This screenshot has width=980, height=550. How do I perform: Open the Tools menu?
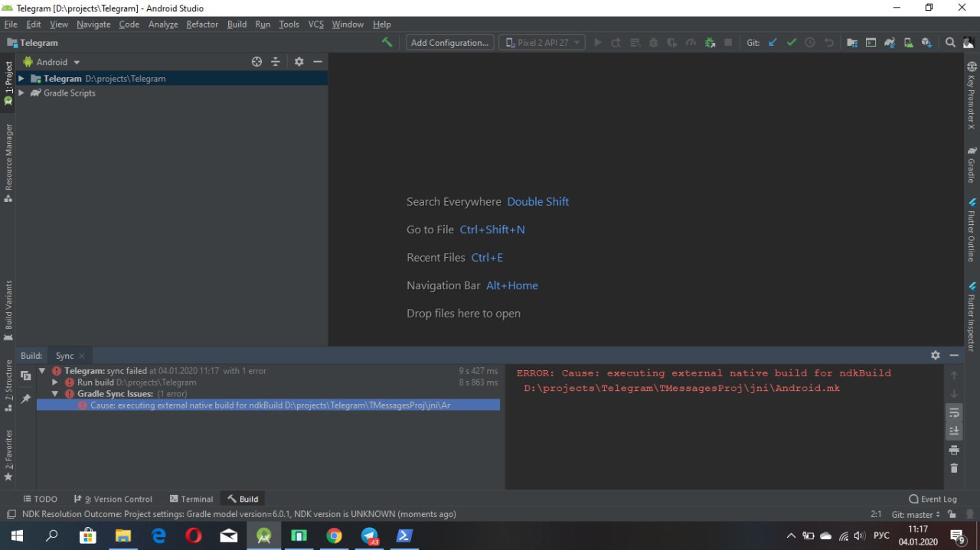click(x=289, y=24)
